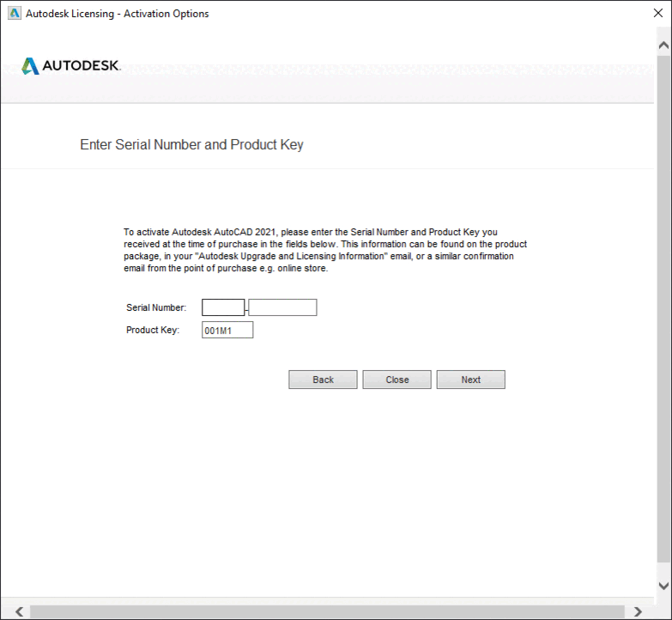Click the Autodesk app icon in title bar

point(15,13)
